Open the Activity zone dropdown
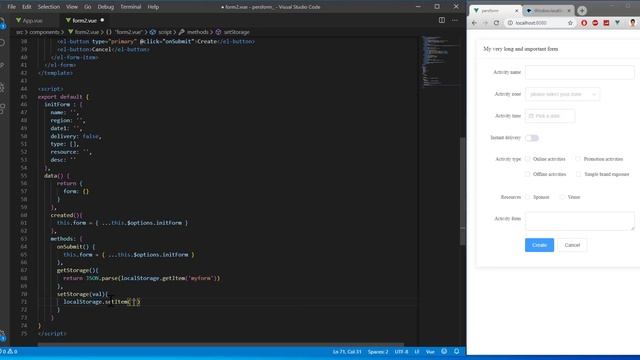Image resolution: width=640 pixels, height=360 pixels. click(562, 94)
